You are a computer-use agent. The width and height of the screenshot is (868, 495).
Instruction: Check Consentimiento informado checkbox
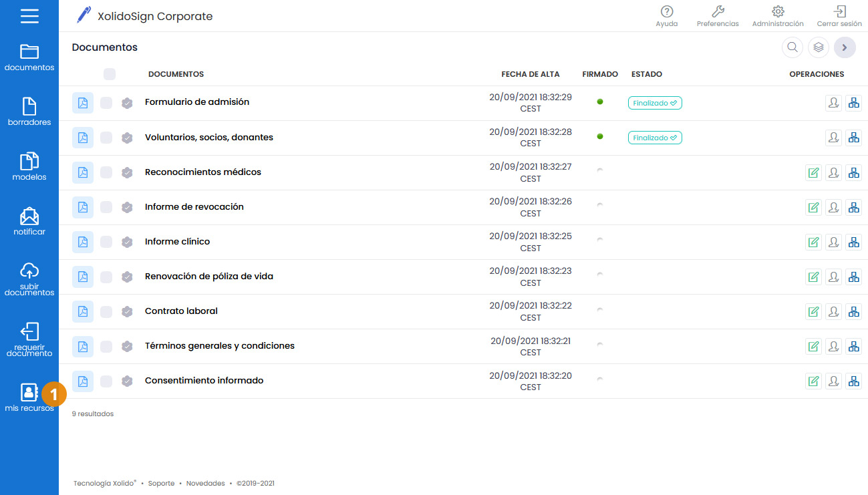(x=106, y=381)
